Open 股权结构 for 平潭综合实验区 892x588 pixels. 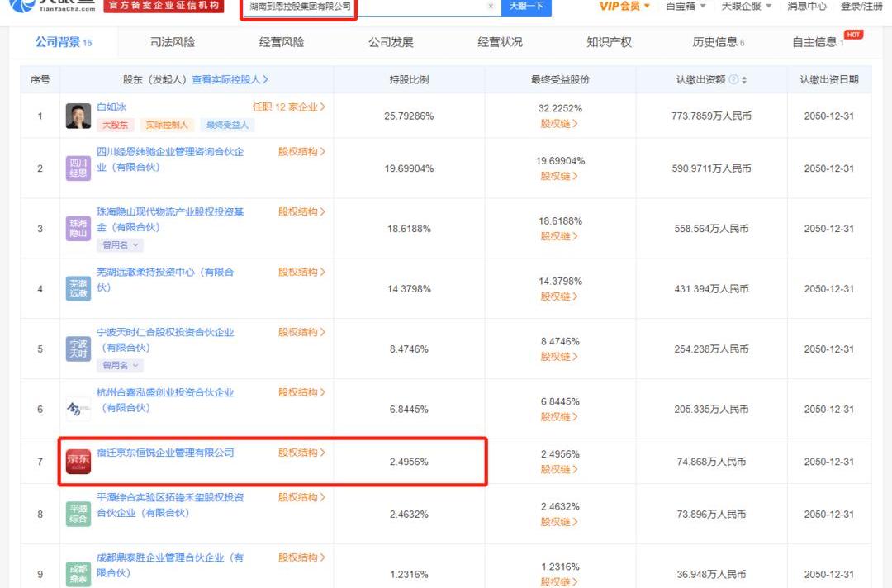tap(301, 498)
